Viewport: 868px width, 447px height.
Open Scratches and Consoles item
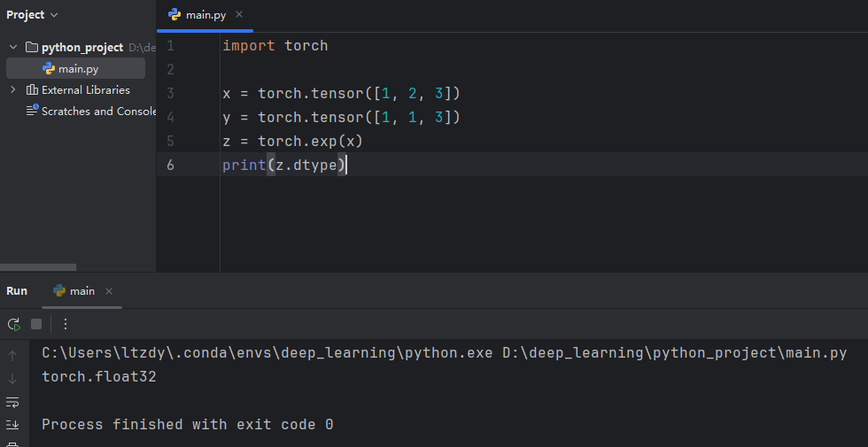click(98, 112)
